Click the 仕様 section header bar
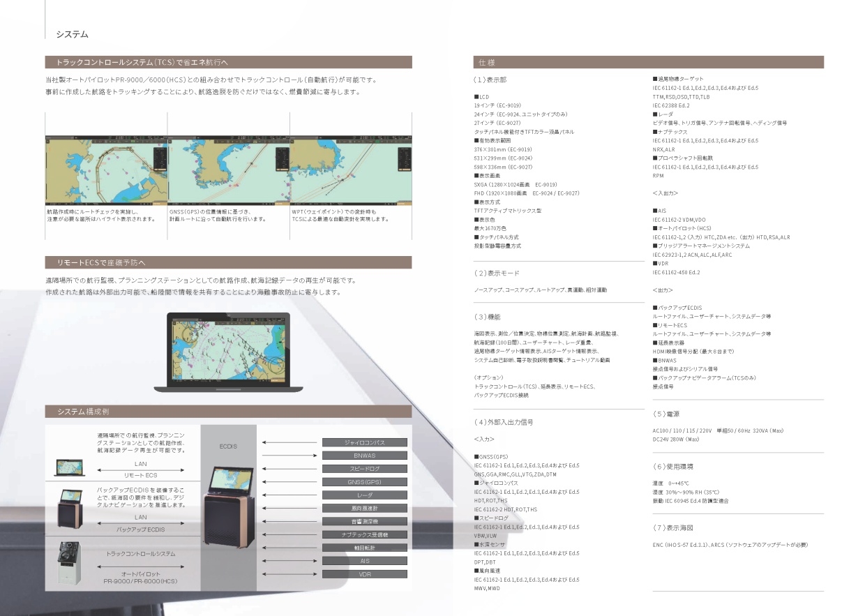The height and width of the screenshot is (616, 865). (648, 62)
